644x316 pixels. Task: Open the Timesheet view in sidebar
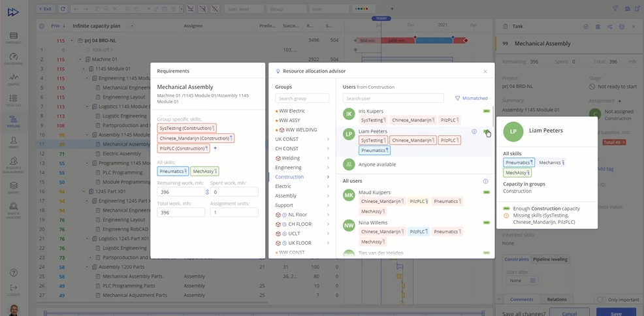tap(13, 37)
